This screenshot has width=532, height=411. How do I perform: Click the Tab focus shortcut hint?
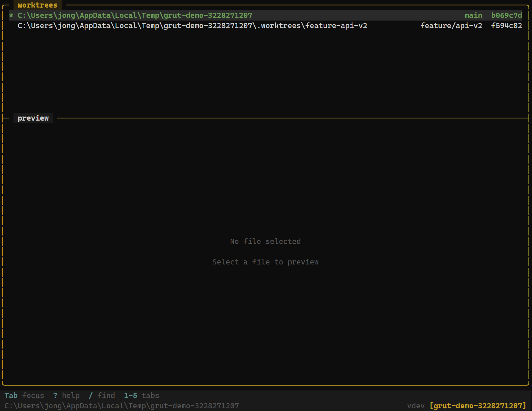tap(24, 395)
